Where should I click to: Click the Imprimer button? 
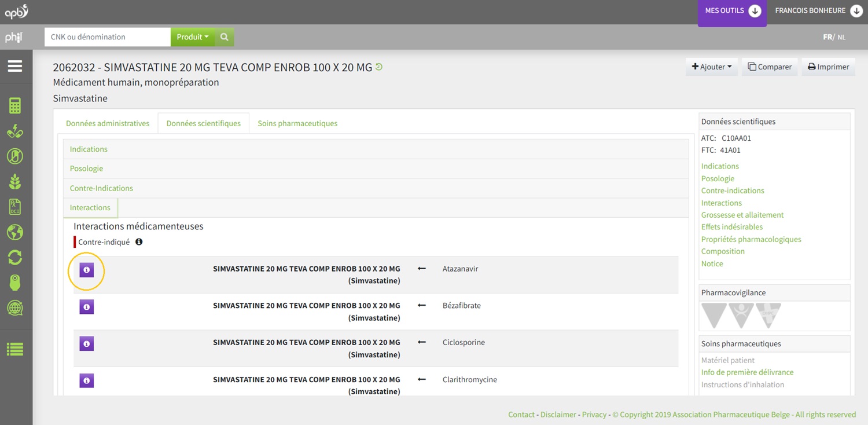pyautogui.click(x=828, y=67)
